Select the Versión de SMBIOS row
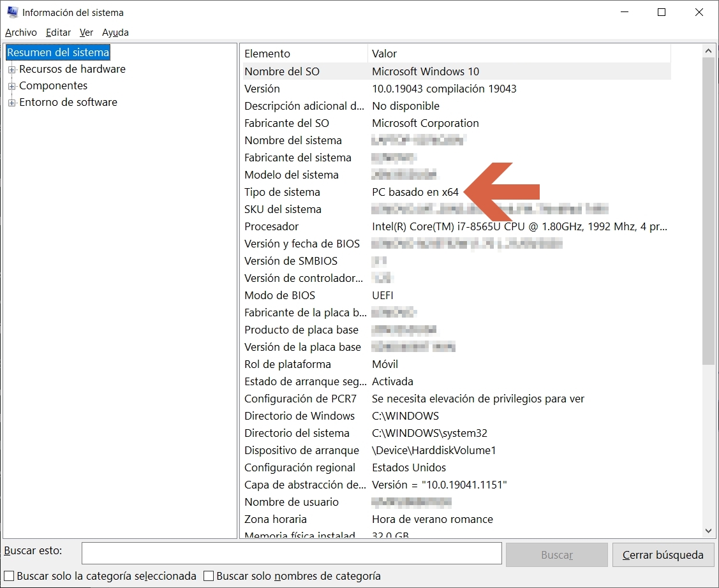Image resolution: width=719 pixels, height=588 pixels. (457, 261)
